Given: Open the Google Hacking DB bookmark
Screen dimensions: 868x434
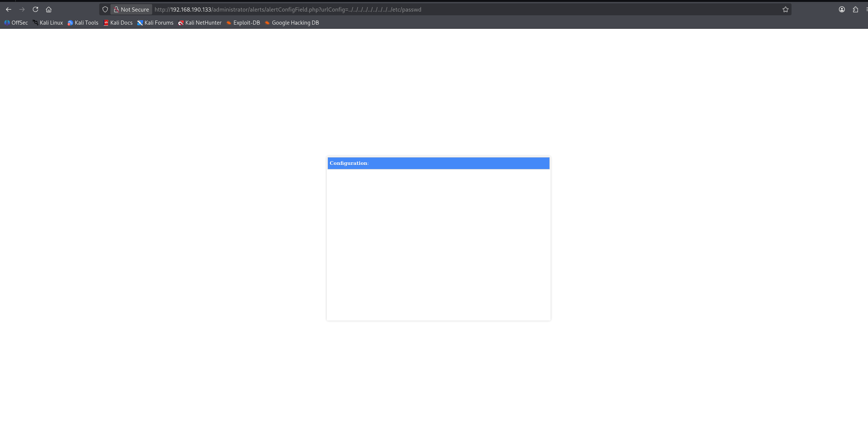Looking at the screenshot, I should pyautogui.click(x=292, y=23).
